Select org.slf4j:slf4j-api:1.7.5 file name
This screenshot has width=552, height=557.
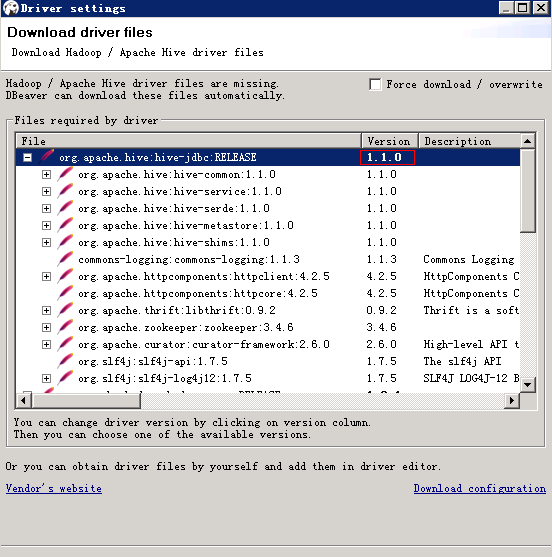pyautogui.click(x=153, y=361)
